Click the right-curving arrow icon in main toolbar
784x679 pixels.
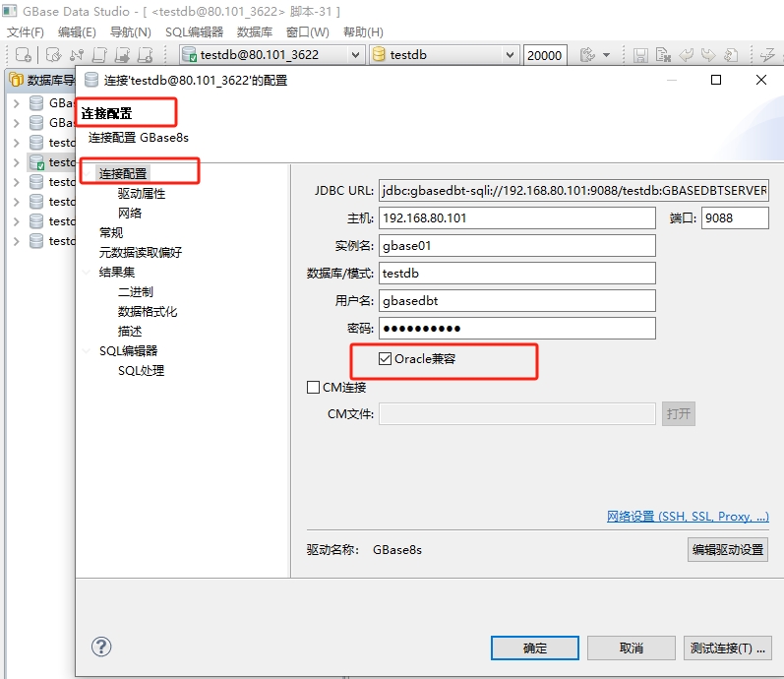[708, 54]
